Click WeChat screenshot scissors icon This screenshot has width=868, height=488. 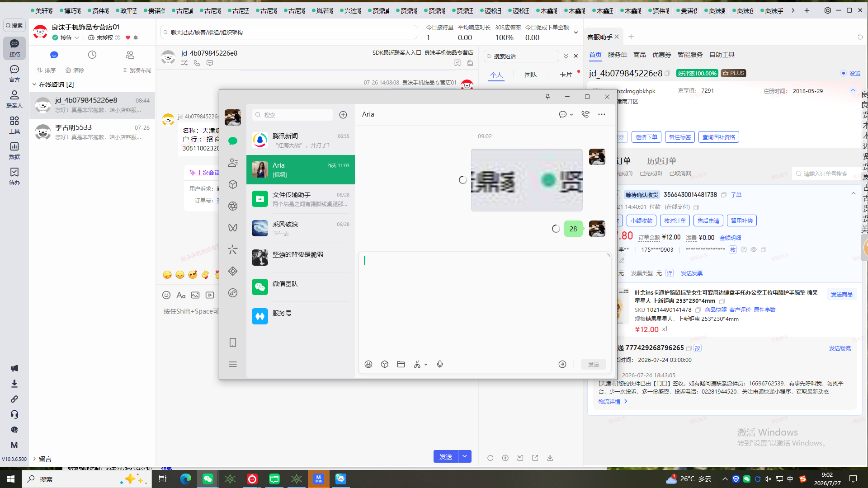[x=417, y=364]
